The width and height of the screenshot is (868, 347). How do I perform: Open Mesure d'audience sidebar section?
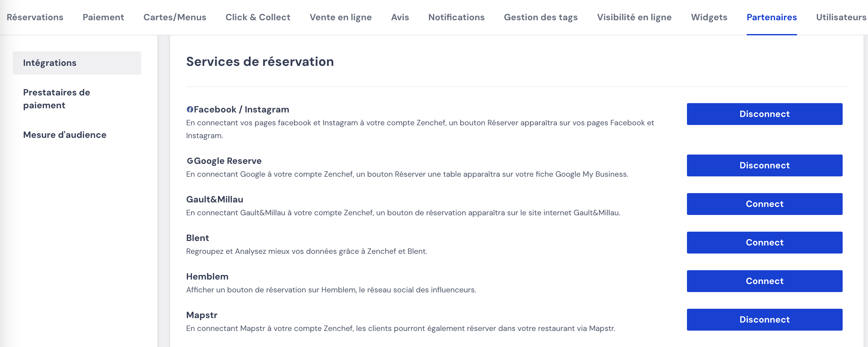[x=65, y=135]
